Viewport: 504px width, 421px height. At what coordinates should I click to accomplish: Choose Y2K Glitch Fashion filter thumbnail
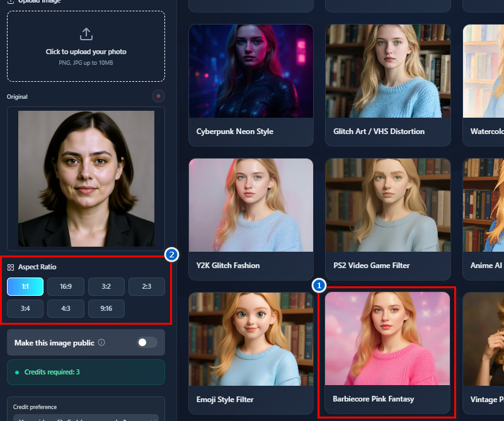[251, 205]
